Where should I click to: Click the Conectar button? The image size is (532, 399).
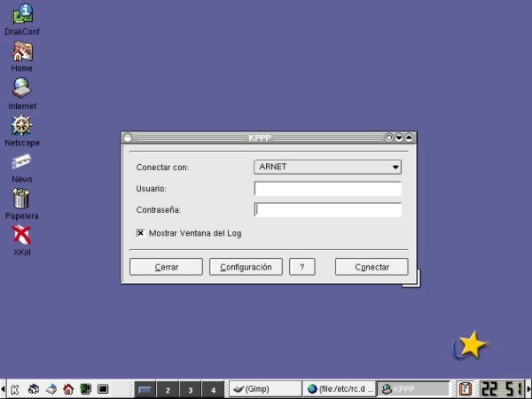point(372,267)
